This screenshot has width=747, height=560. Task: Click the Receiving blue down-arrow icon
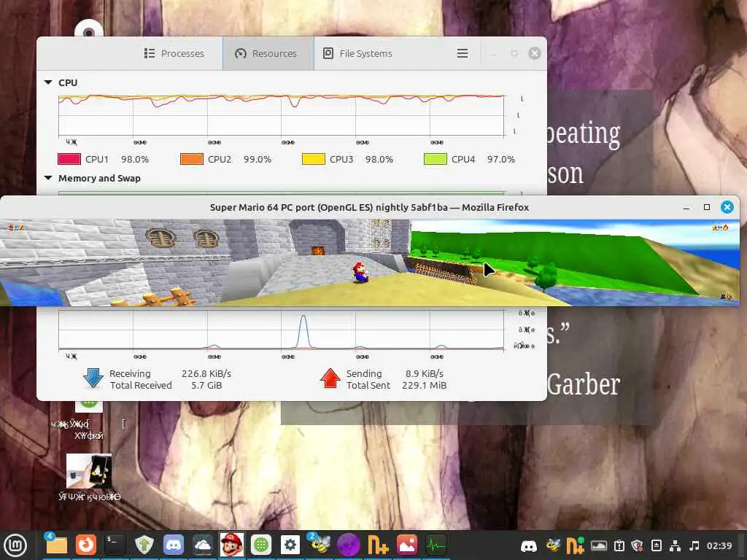(x=93, y=378)
